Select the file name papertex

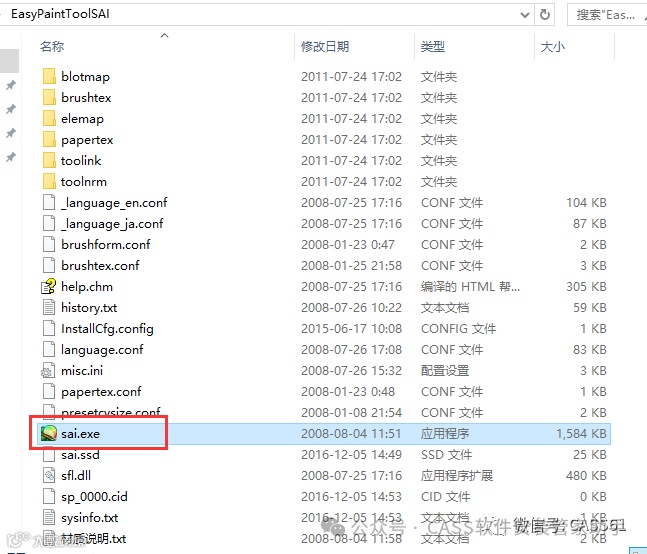(x=87, y=140)
